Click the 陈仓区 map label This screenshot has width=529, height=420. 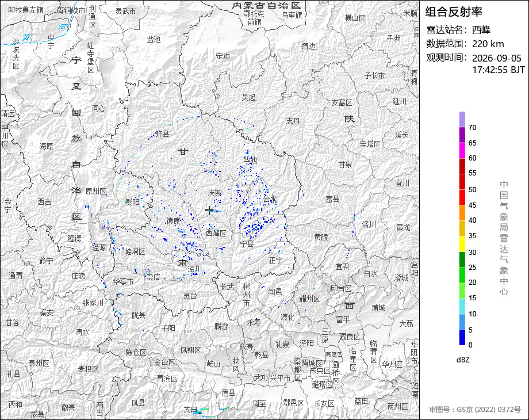pos(136,352)
